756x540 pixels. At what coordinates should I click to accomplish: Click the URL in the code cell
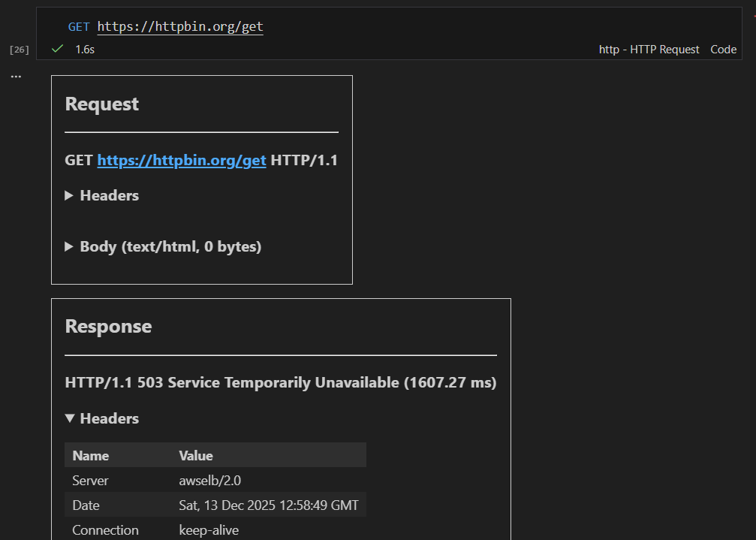point(180,26)
